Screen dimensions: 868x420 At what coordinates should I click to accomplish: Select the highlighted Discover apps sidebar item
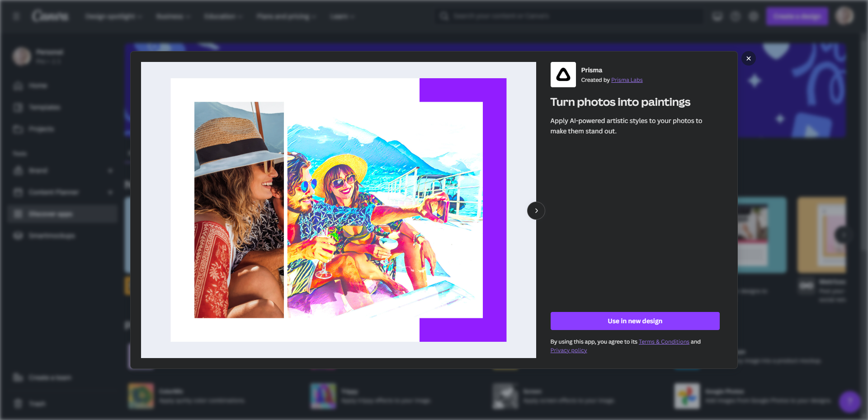pos(62,214)
